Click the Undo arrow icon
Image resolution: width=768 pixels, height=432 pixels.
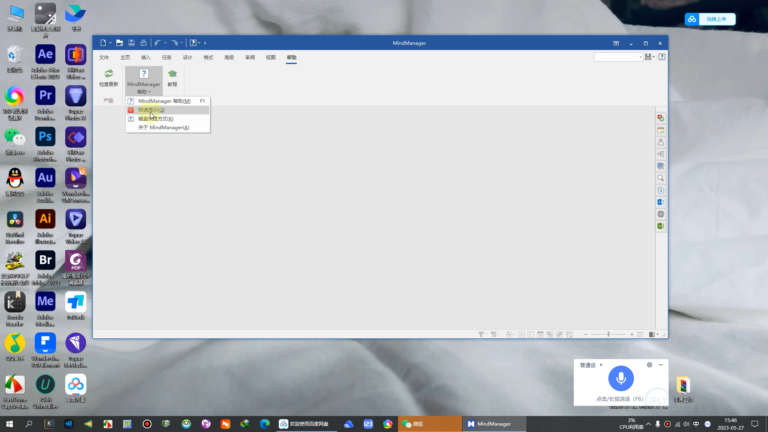click(x=158, y=43)
